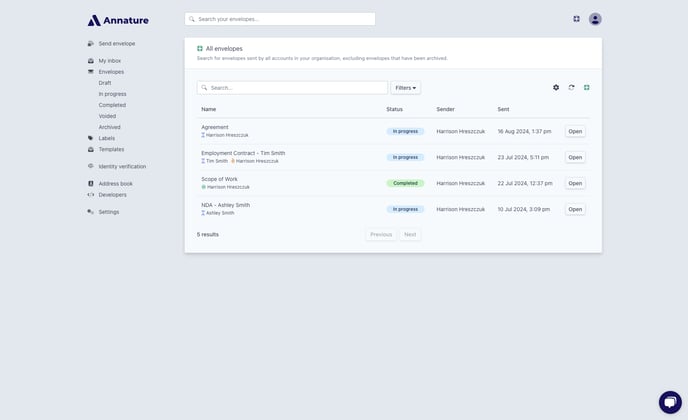Select In progress under Envelopes
The image size is (688, 420).
click(112, 94)
